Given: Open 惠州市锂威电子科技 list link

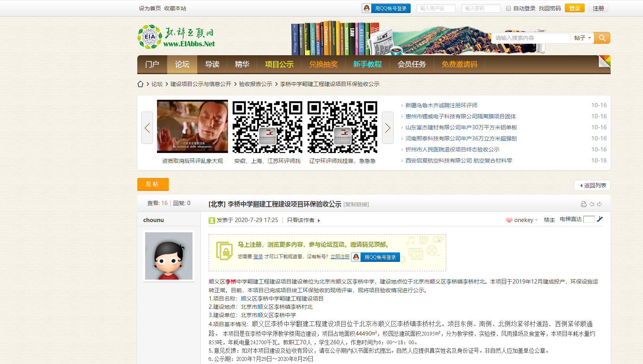Looking at the screenshot, I should (461, 116).
